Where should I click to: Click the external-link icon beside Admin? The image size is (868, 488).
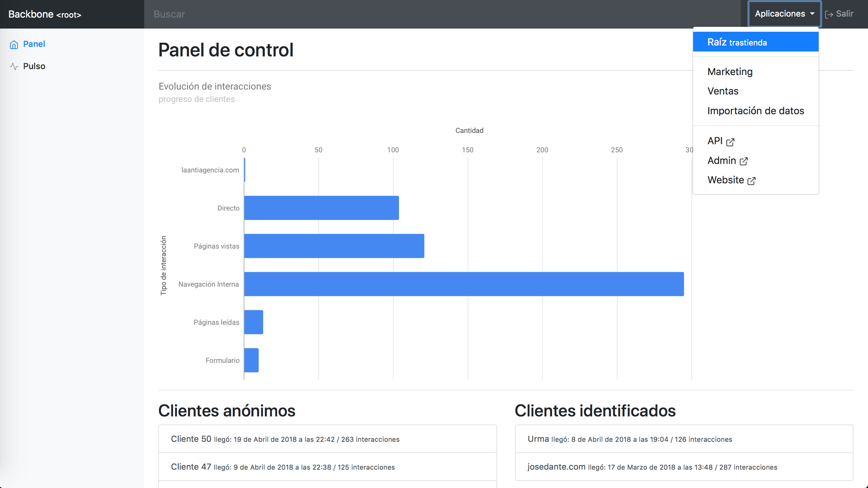744,161
